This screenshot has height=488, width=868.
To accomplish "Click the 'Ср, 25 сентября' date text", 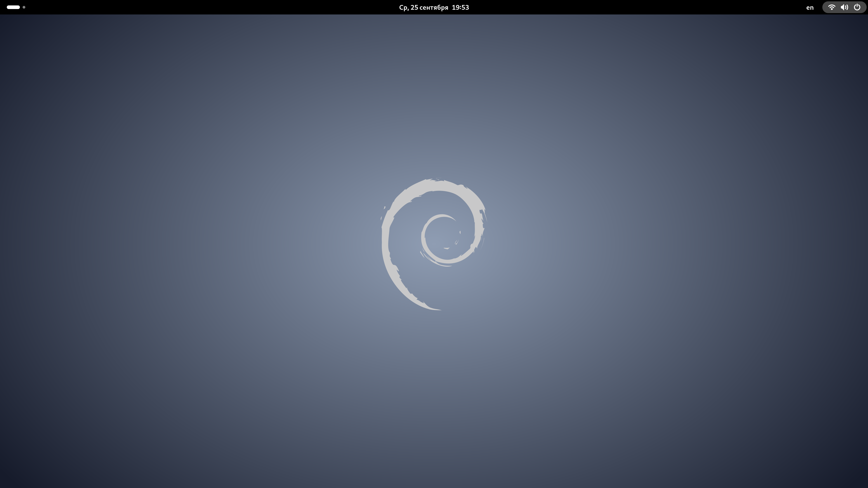I will click(x=423, y=7).
